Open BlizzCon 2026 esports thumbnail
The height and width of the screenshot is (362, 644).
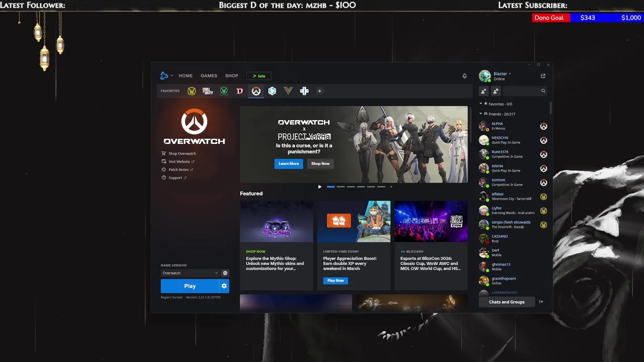coord(431,222)
